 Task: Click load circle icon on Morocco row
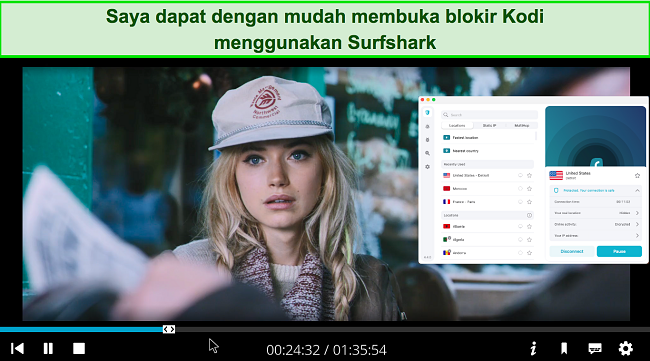click(x=520, y=189)
